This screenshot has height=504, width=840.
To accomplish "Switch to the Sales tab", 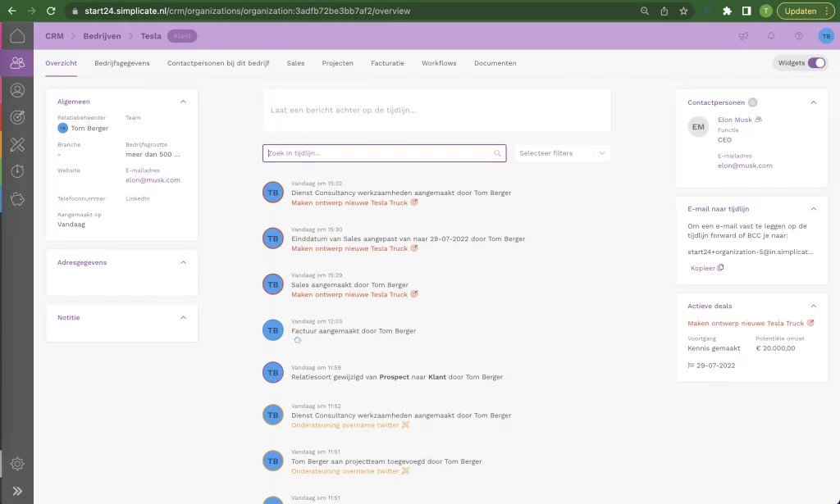I will click(x=295, y=62).
